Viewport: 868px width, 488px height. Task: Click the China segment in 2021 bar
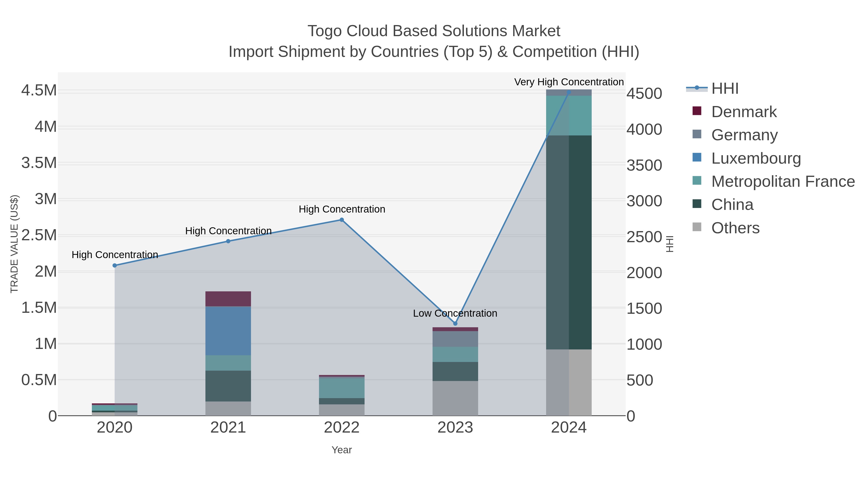coord(228,386)
